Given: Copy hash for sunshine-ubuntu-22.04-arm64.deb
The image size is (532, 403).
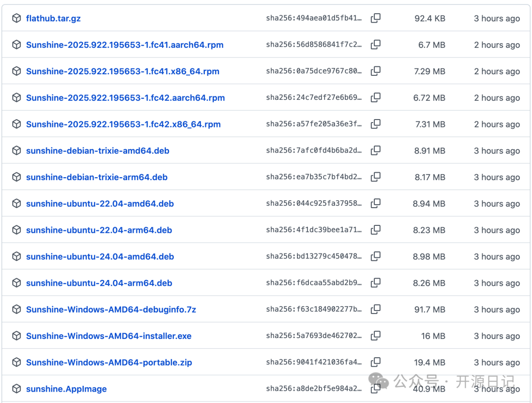Looking at the screenshot, I should pos(375,230).
